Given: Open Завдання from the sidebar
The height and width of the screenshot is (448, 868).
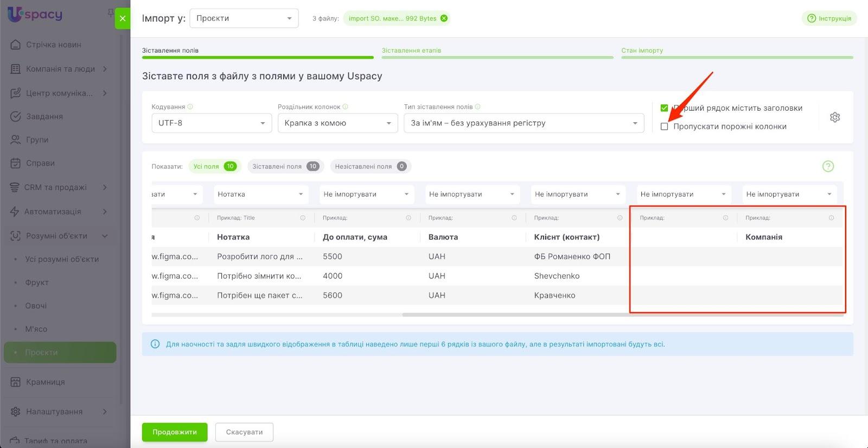Looking at the screenshot, I should (x=44, y=116).
